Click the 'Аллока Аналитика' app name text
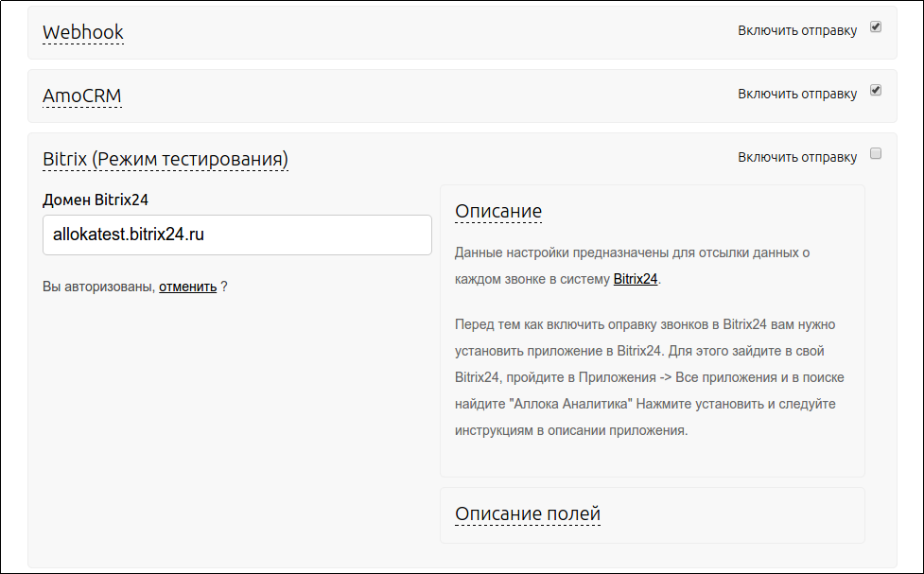Viewport: 924px width, 574px height. [570, 404]
